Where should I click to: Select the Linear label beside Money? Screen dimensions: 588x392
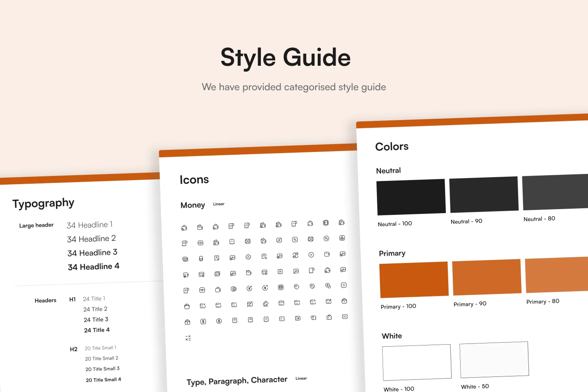coord(218,204)
